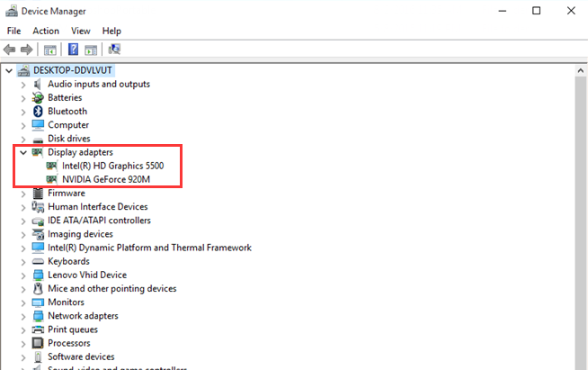
Task: Select Mice and other pointing devices
Action: coord(111,289)
